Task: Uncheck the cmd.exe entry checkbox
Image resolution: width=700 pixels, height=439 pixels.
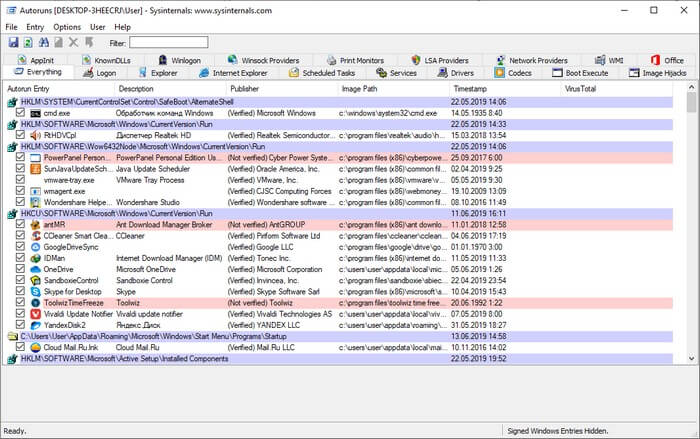Action: (x=20, y=113)
